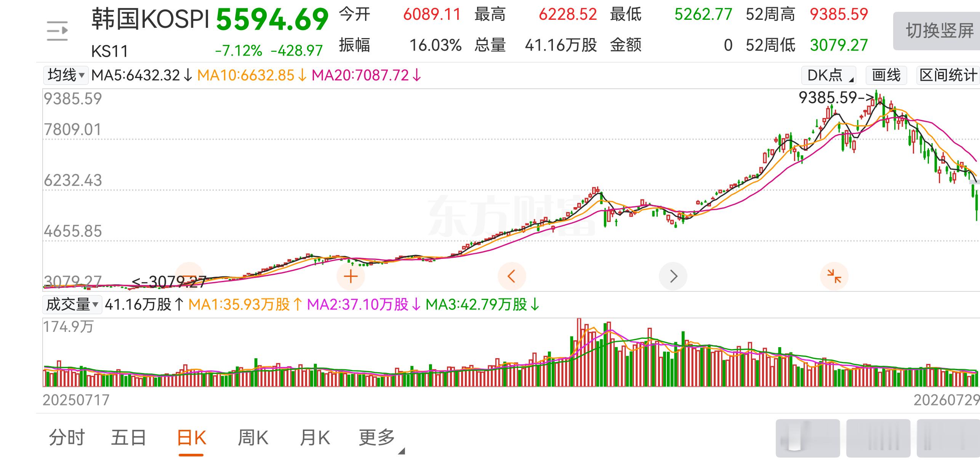This screenshot has width=980, height=461.
Task: Click the 4655.85 price axis label
Action: (x=73, y=231)
